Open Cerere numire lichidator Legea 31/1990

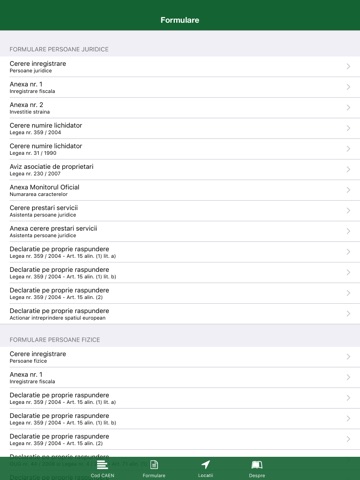click(180, 149)
